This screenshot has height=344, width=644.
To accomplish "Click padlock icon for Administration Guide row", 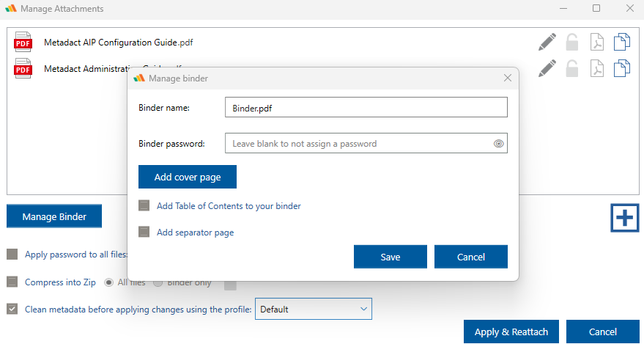I will (571, 69).
